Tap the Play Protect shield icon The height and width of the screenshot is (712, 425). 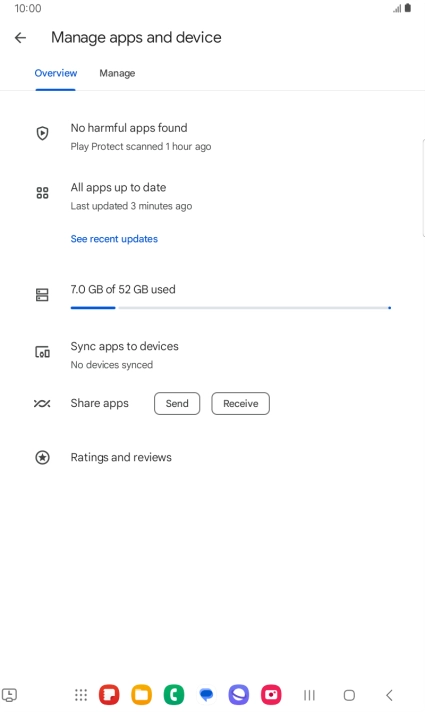42,133
